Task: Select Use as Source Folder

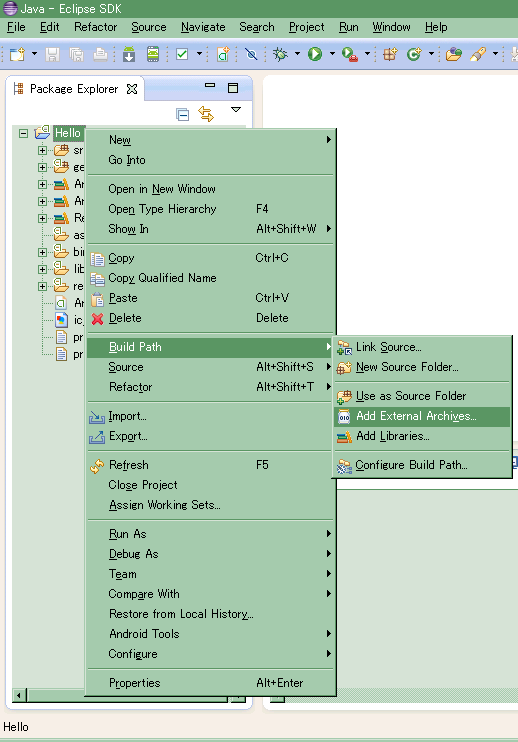Action: tap(422, 396)
